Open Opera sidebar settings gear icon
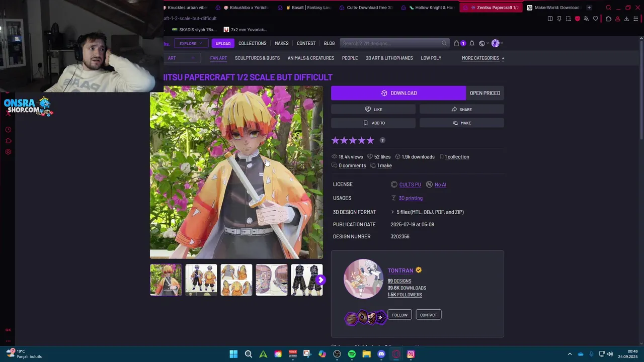 [8, 152]
